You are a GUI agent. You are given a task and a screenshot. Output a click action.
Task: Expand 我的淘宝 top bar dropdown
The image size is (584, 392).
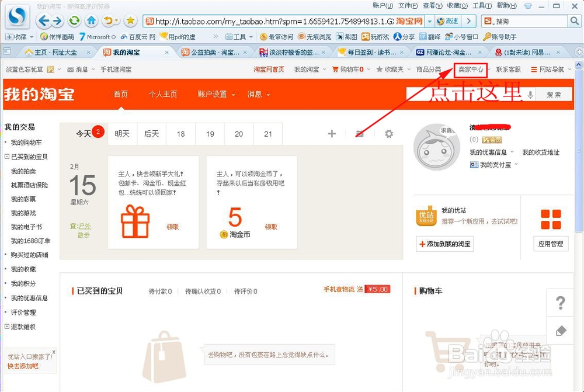(x=324, y=70)
